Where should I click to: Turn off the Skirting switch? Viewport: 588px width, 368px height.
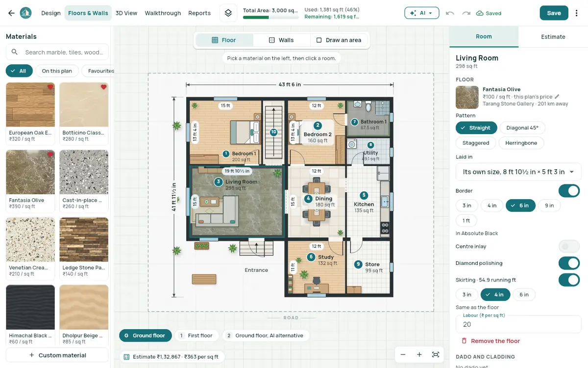tap(569, 280)
